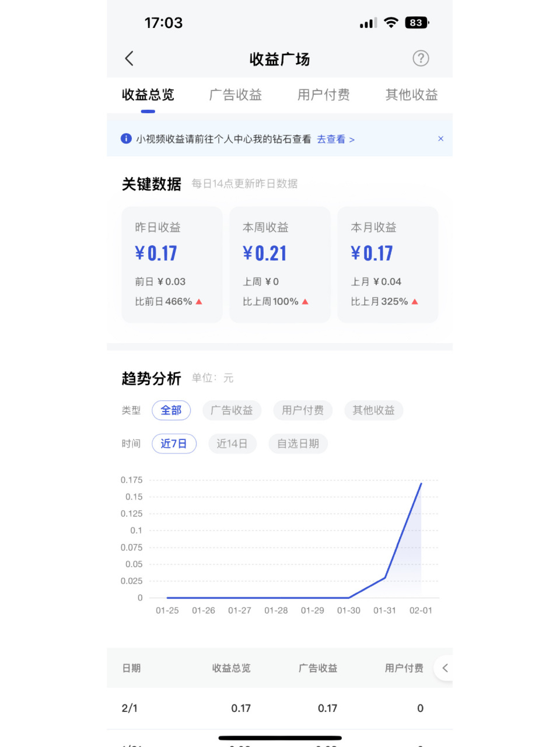
Task: Tap the 关键数据 section heading
Action: [x=152, y=184]
